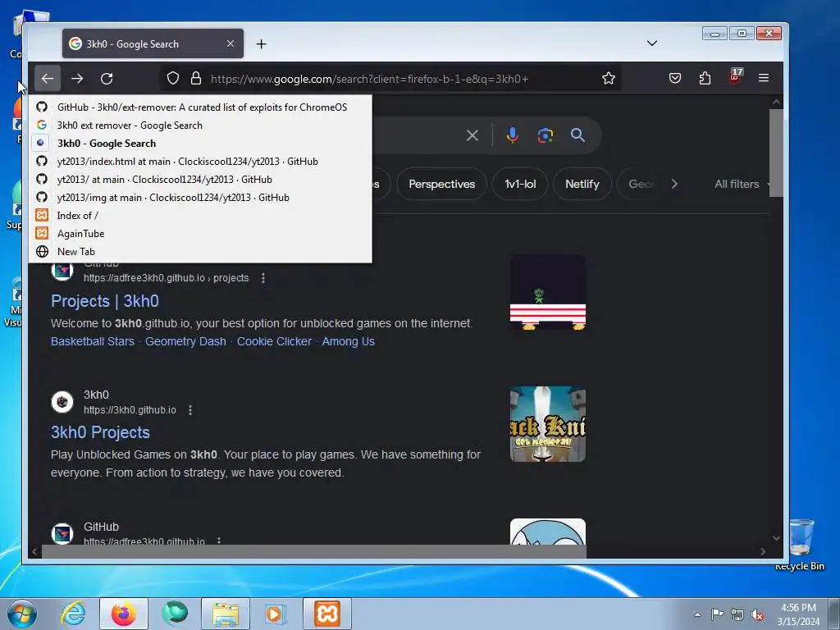Switch to Firefox in the taskbar

click(x=124, y=614)
